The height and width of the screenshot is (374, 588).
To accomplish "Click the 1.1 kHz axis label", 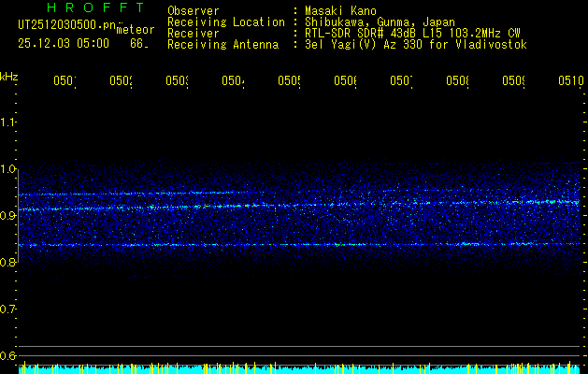I will (7, 122).
